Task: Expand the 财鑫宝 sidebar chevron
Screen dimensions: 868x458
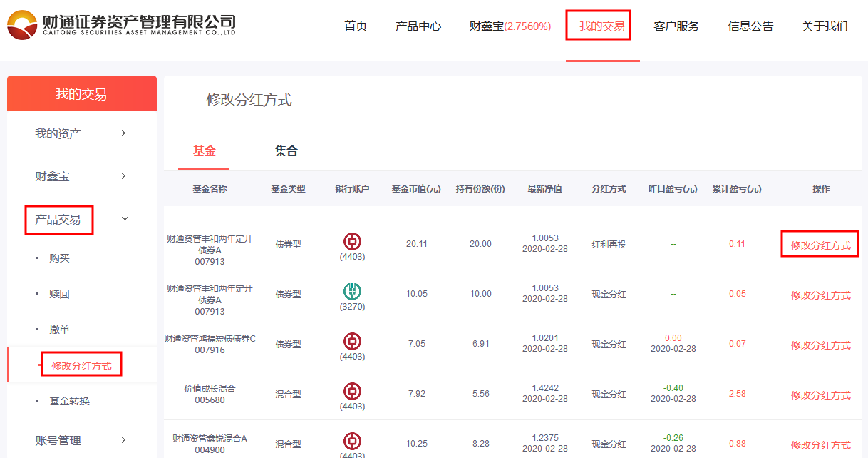Action: (x=123, y=176)
